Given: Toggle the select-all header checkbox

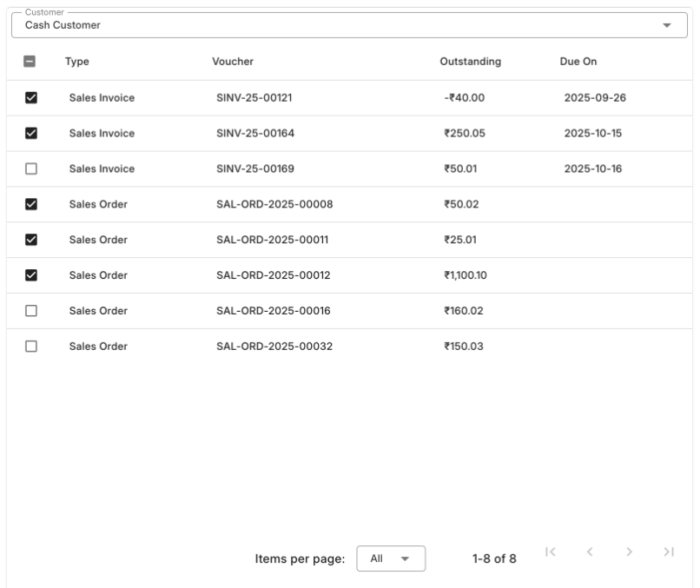Looking at the screenshot, I should tap(31, 62).
